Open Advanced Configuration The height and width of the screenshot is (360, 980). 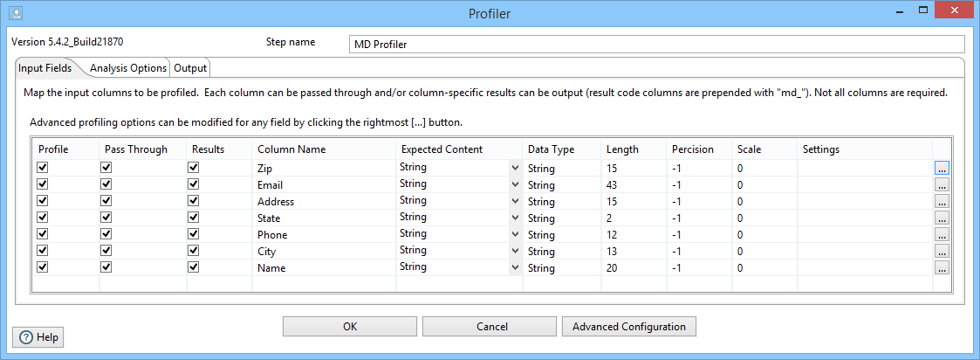coord(628,327)
